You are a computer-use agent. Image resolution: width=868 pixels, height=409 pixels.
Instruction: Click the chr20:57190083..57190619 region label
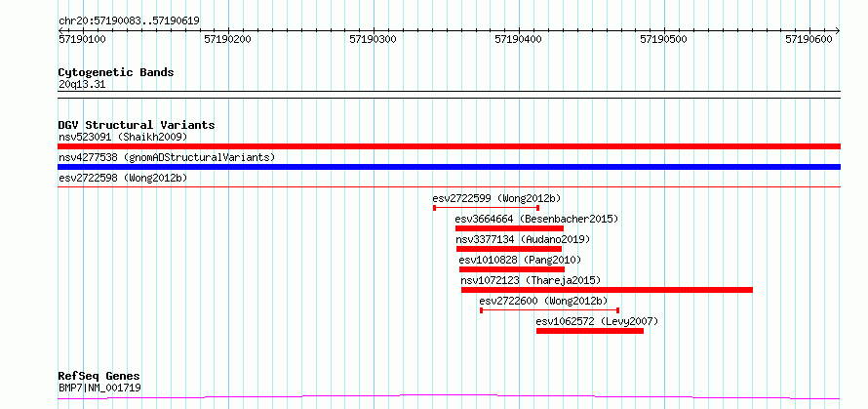point(129,21)
